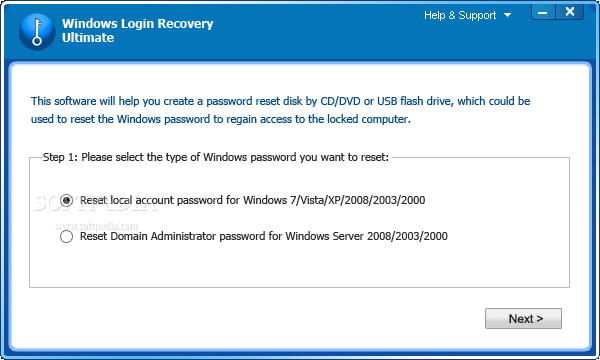This screenshot has height=360, width=600.
Task: Select the Reset Domain Administrator password radio button
Action: click(x=66, y=236)
